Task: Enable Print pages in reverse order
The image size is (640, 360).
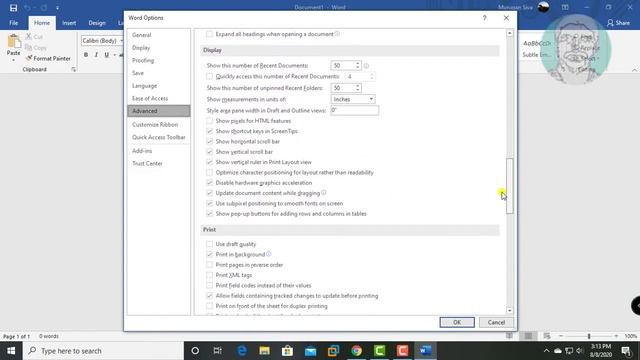Action: [209, 264]
